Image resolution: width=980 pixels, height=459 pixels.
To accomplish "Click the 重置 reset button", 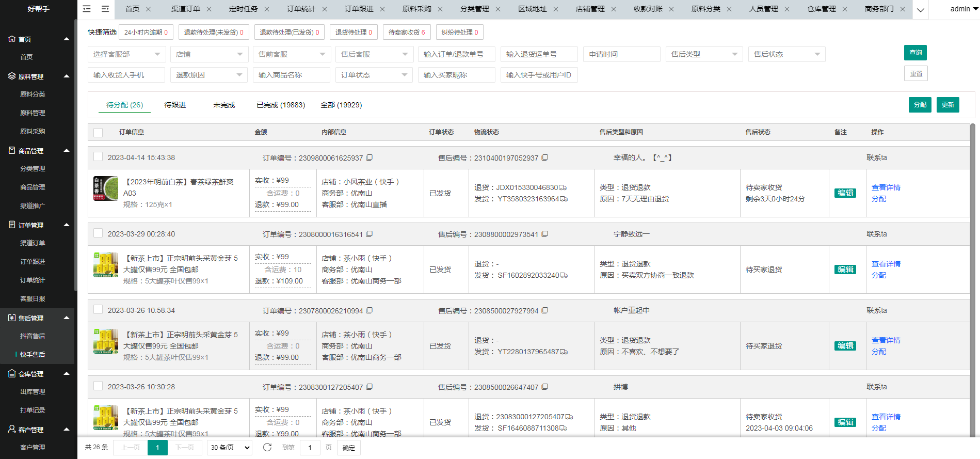I will pos(916,73).
